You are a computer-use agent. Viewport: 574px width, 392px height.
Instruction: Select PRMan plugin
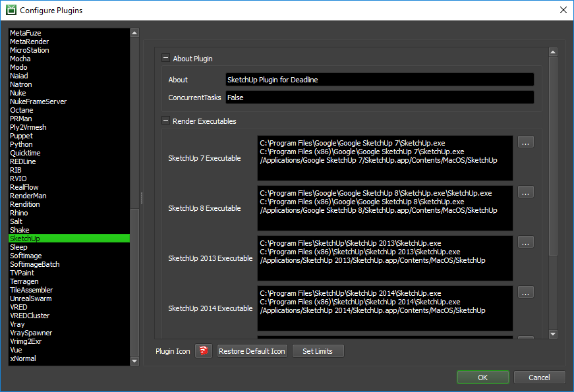click(x=69, y=119)
